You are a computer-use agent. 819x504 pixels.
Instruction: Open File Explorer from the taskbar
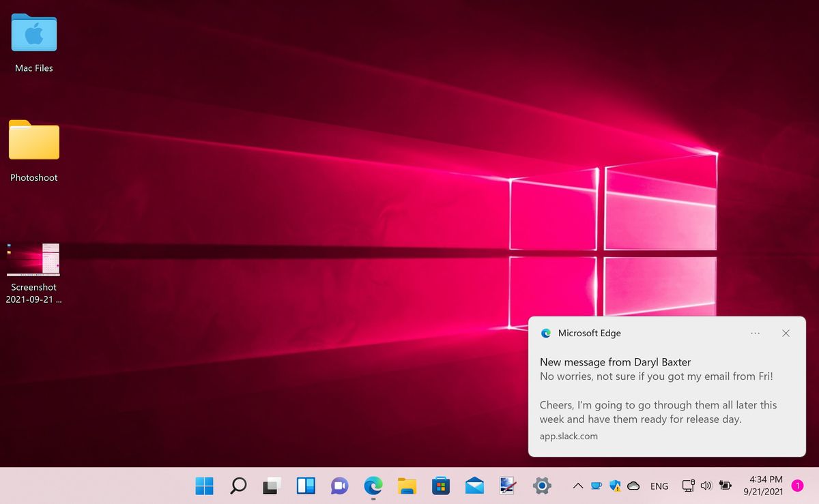[406, 486]
